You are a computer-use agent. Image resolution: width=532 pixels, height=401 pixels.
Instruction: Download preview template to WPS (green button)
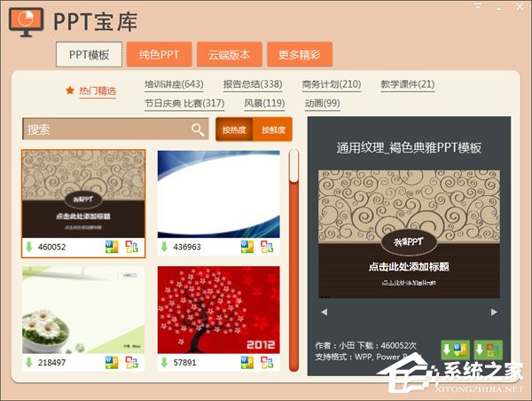456,350
